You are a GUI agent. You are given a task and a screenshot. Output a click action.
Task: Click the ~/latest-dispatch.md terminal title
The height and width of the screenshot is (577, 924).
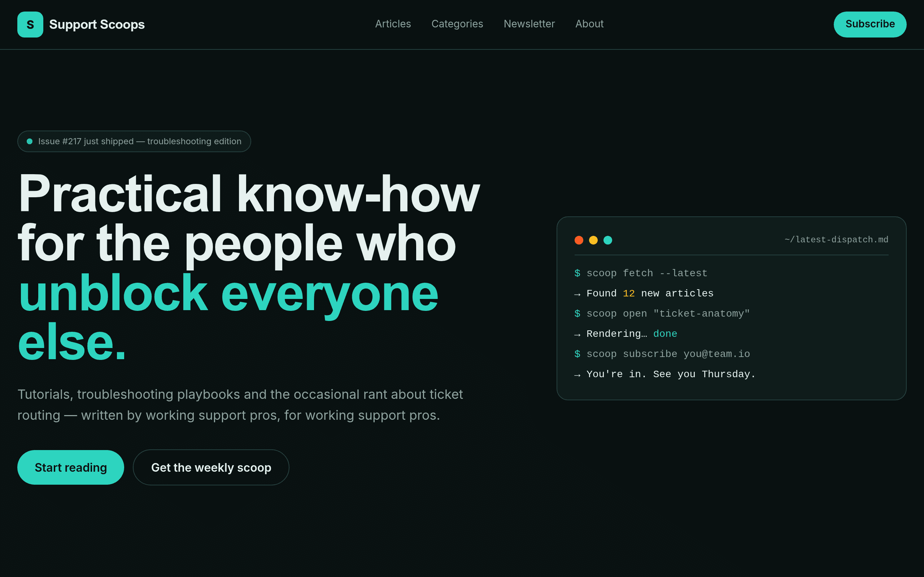[836, 240]
